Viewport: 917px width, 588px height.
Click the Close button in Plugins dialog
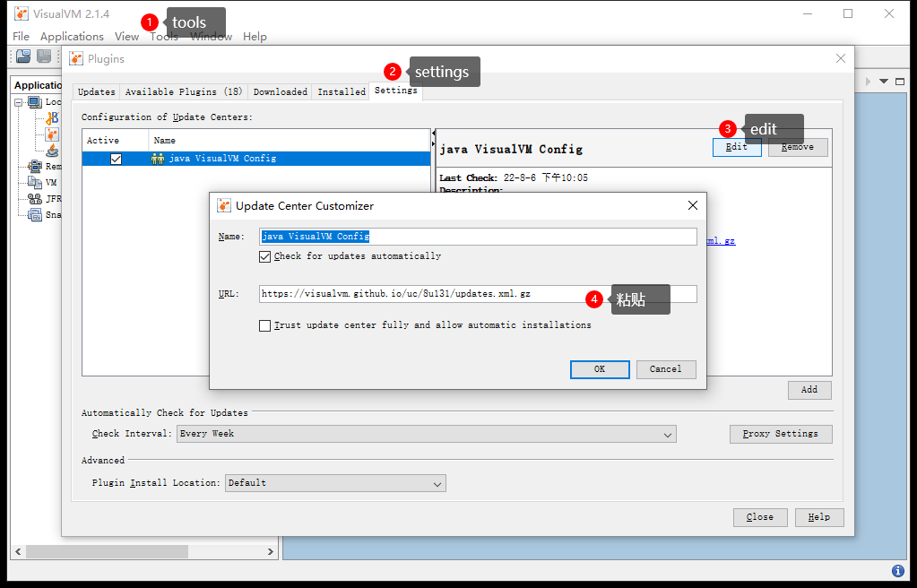coord(760,517)
